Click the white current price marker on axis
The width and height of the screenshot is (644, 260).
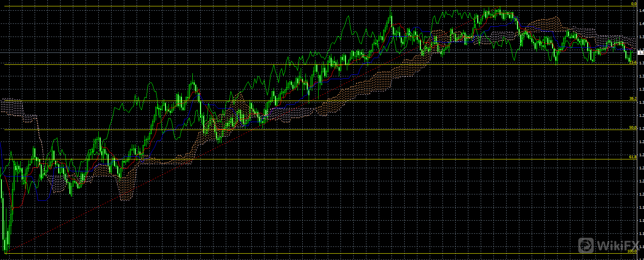pyautogui.click(x=641, y=52)
